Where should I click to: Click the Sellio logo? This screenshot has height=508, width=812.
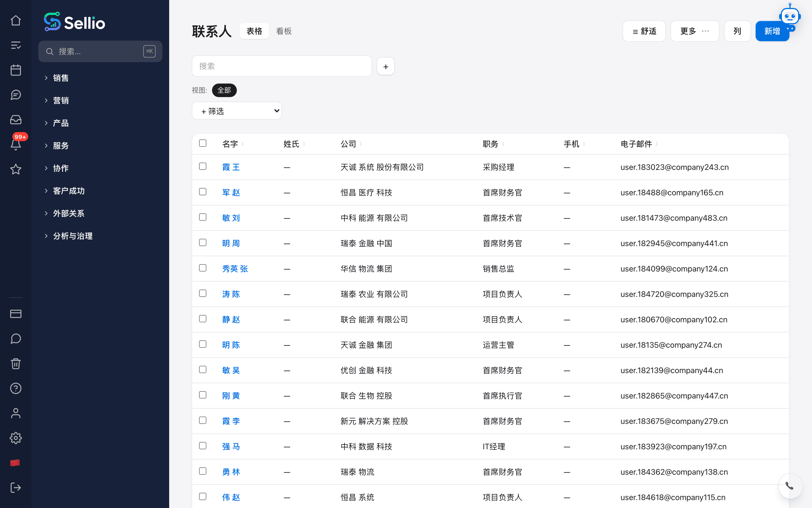click(x=74, y=22)
